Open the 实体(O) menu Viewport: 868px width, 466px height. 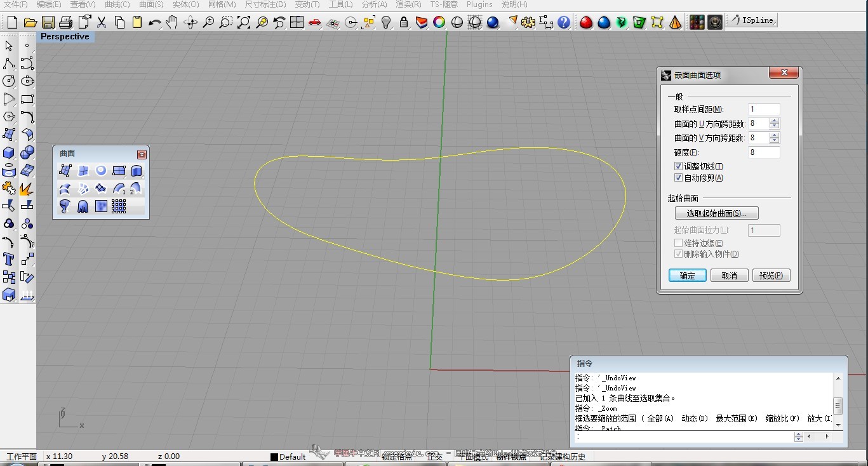(x=185, y=4)
